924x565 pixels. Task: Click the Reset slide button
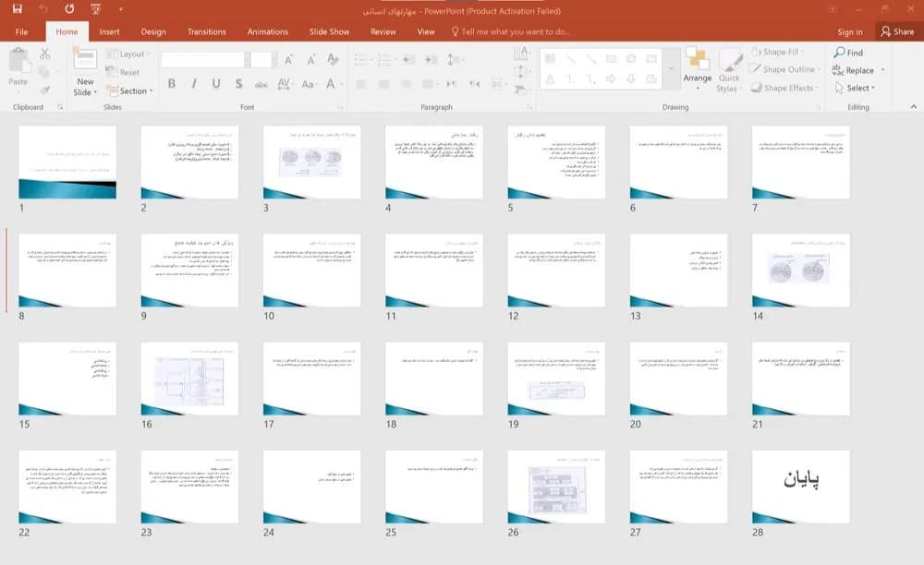click(x=123, y=72)
